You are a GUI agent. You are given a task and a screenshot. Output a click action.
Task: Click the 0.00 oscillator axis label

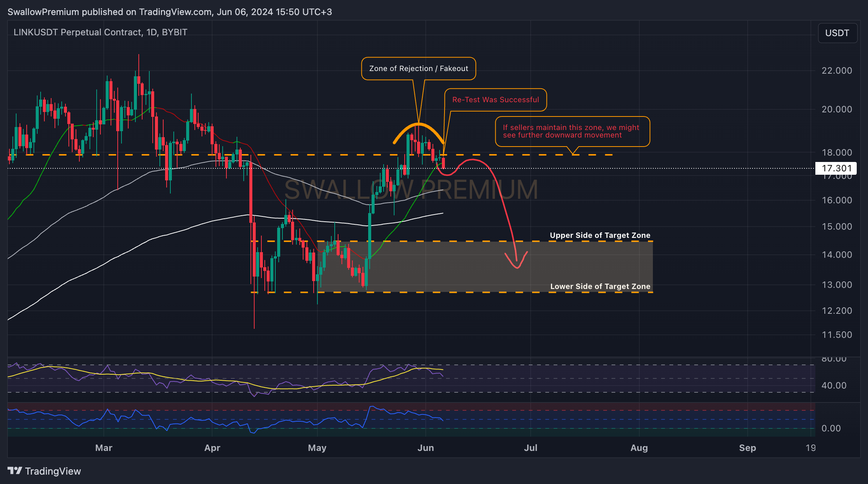(x=831, y=428)
